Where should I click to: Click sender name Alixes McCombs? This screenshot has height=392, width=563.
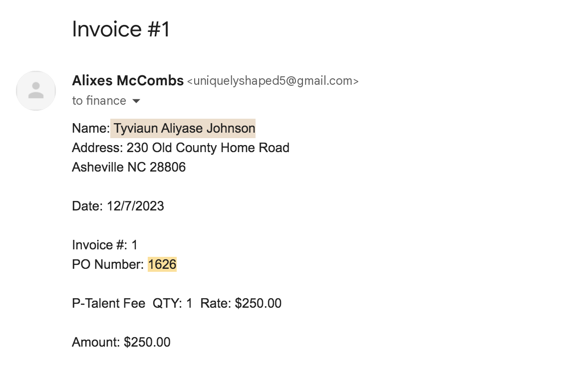[x=128, y=81]
